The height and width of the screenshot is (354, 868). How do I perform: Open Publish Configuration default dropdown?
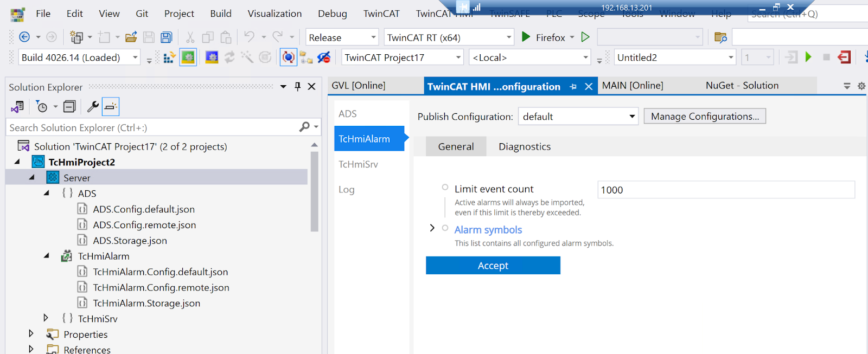[578, 117]
